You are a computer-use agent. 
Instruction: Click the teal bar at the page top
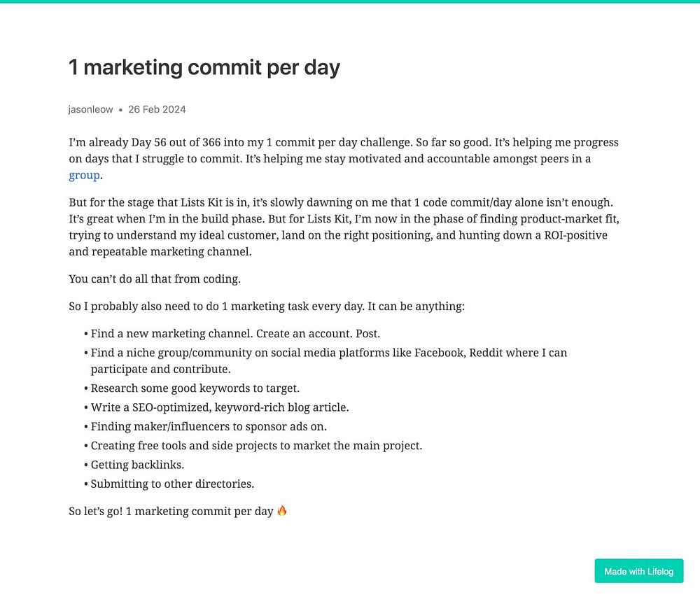(x=350, y=1)
